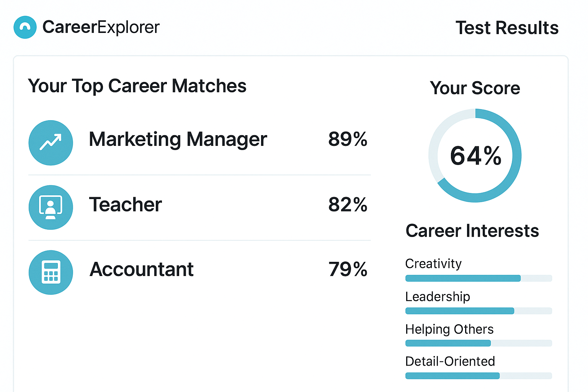Click the Accountant calculator icon
This screenshot has height=392, width=588.
pyautogui.click(x=51, y=272)
